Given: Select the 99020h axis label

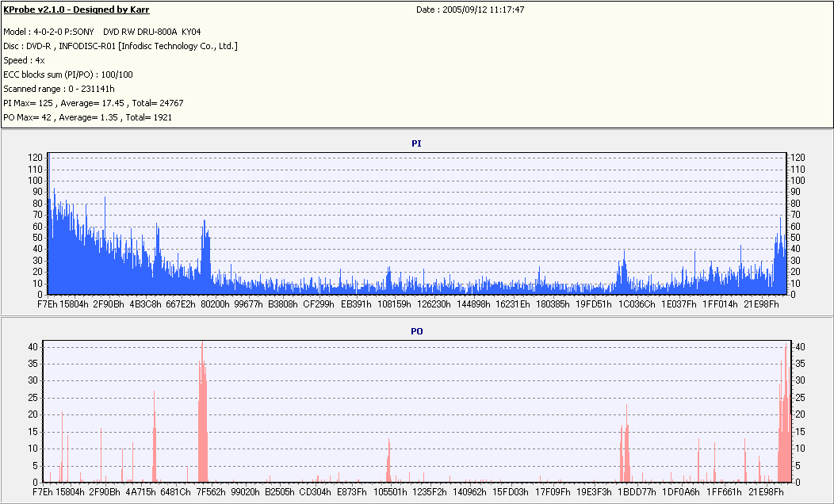Looking at the screenshot, I should pos(245,492).
